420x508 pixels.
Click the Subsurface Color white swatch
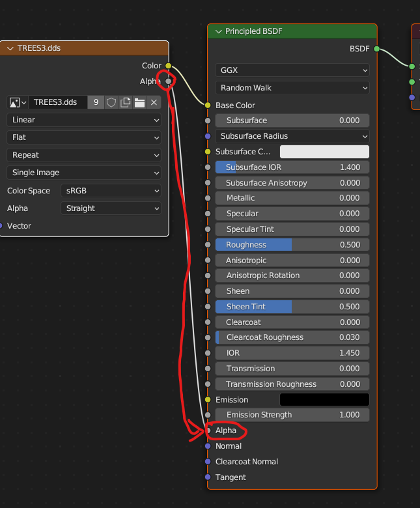[x=324, y=152]
